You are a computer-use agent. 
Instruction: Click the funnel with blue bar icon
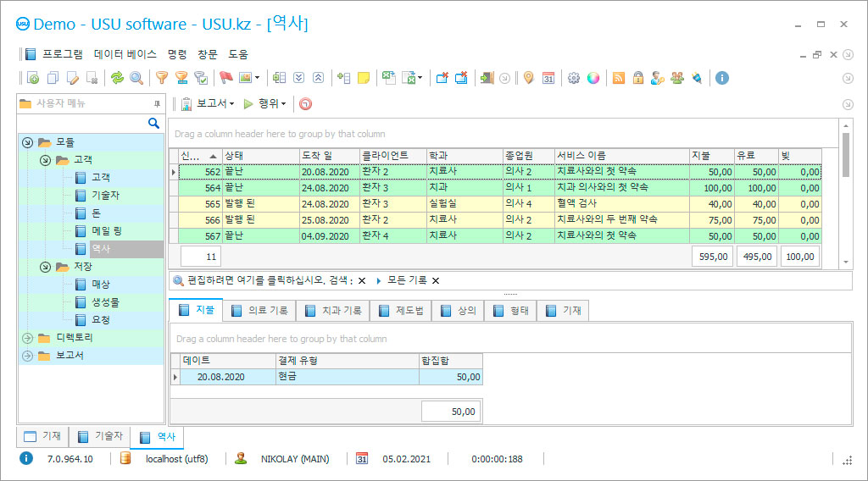(x=181, y=78)
